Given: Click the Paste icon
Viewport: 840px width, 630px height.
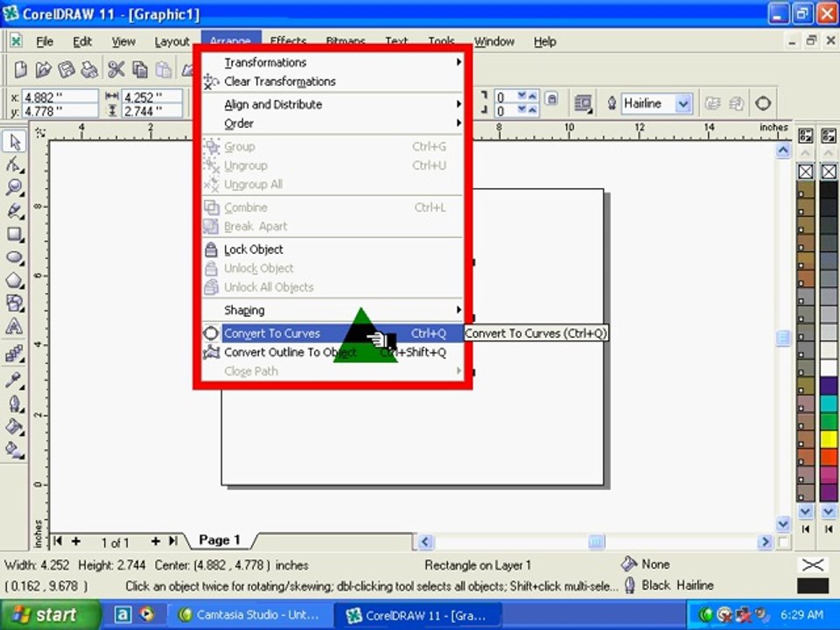Looking at the screenshot, I should (164, 70).
